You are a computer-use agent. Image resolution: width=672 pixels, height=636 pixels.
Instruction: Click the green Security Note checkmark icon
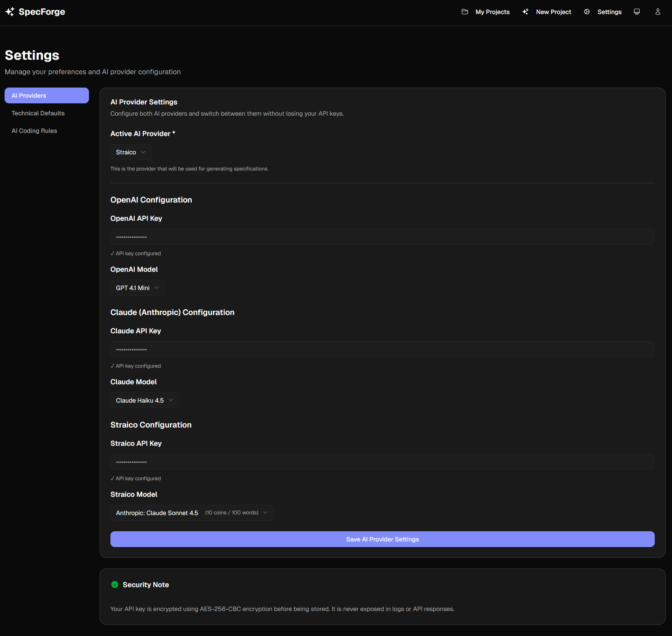coord(115,584)
